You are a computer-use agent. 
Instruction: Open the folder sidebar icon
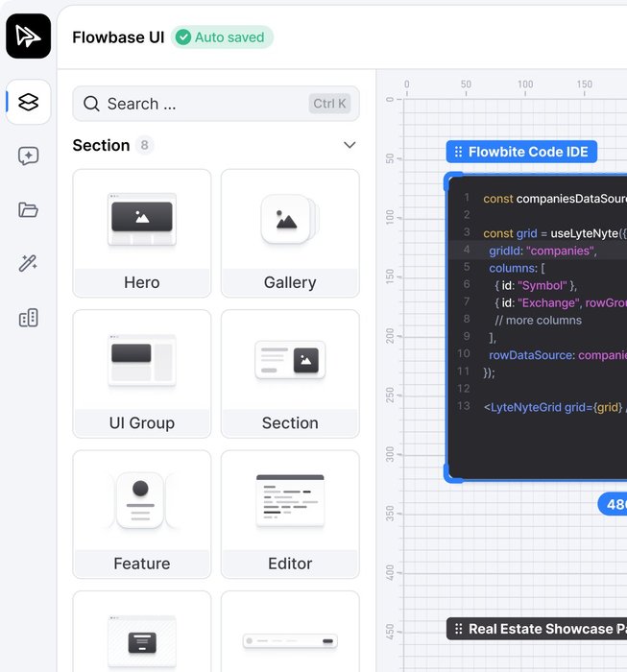(28, 210)
